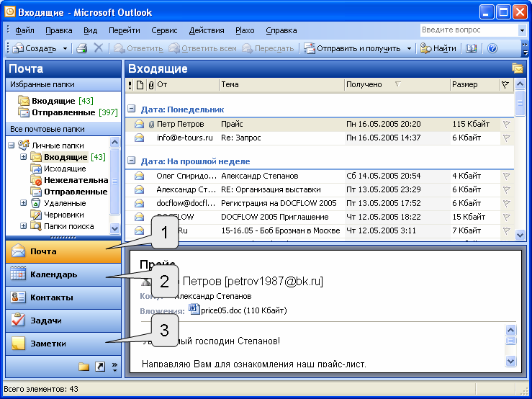Click the Введите вопрос help input field
This screenshot has width=532, height=399.
point(469,30)
